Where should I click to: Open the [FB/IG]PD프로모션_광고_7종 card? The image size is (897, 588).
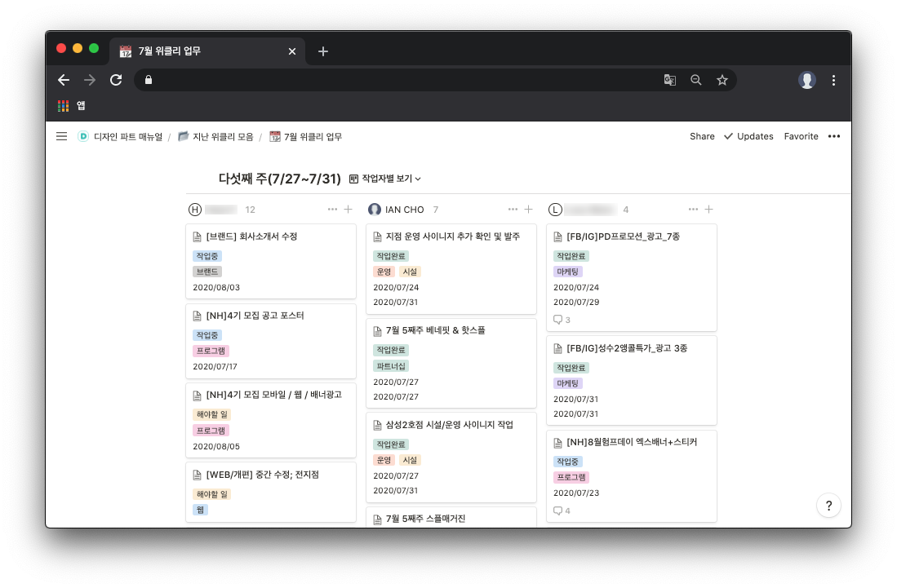632,278
